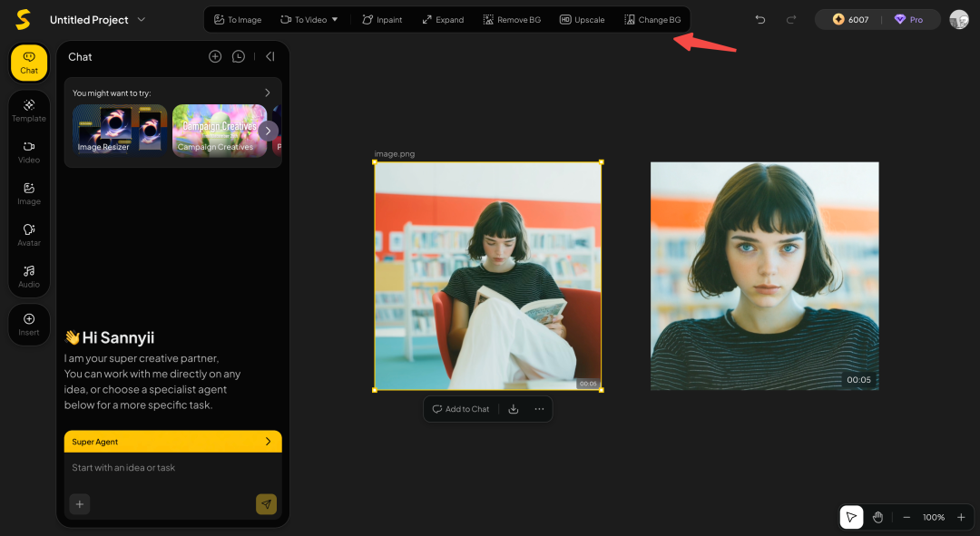Open the Template panel in sidebar
Screen dimensions: 980x536
point(29,110)
